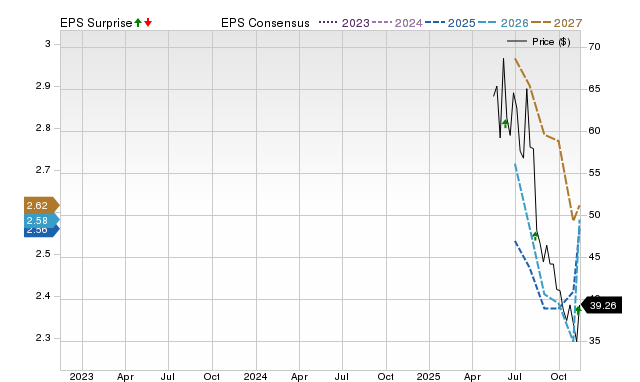Screen dimensions: 640x382
Task: Click the 60 label on the price axis
Action: pyautogui.click(x=594, y=131)
